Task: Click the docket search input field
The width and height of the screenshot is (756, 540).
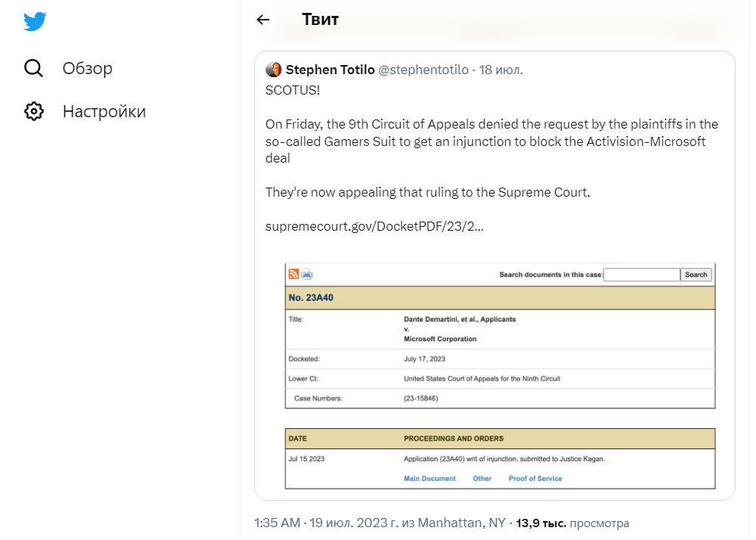Action: click(x=642, y=275)
